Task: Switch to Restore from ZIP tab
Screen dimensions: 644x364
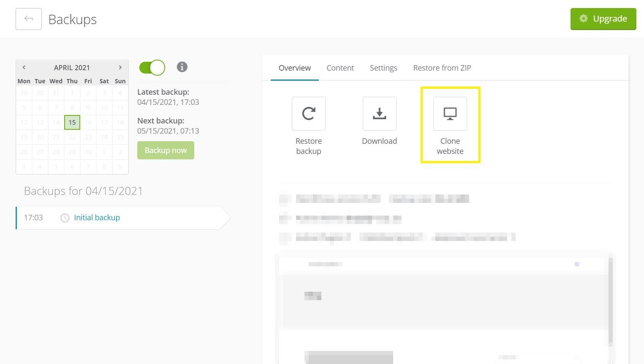Action: 442,68
